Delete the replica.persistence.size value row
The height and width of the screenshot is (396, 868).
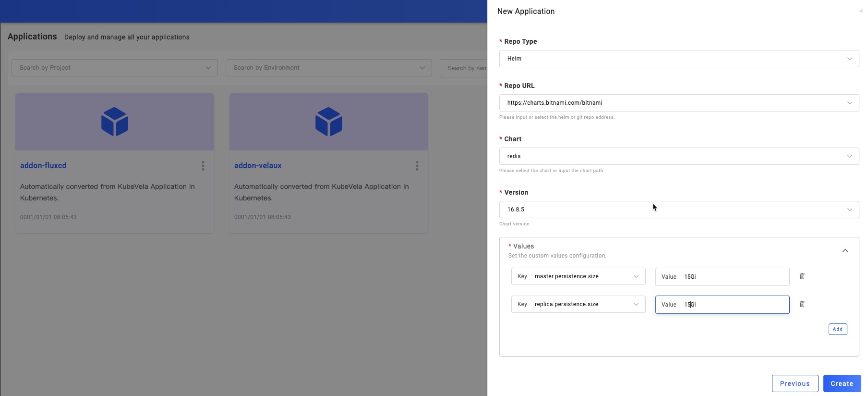[802, 304]
